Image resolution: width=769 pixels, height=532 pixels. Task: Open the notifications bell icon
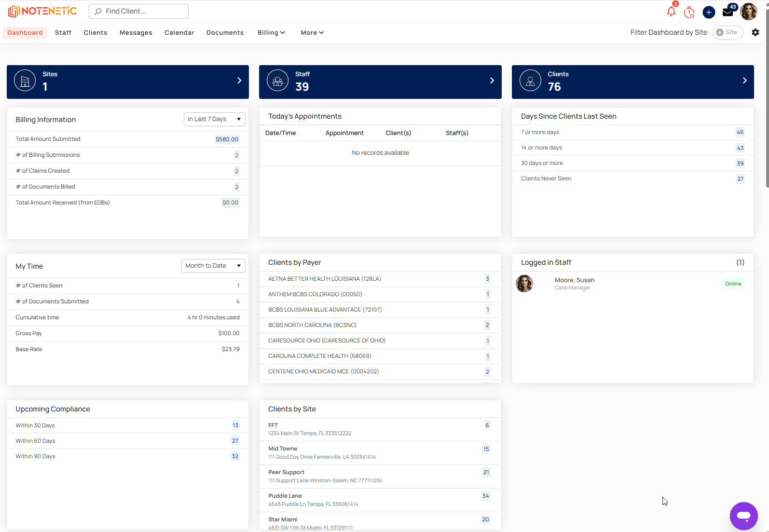click(x=671, y=12)
